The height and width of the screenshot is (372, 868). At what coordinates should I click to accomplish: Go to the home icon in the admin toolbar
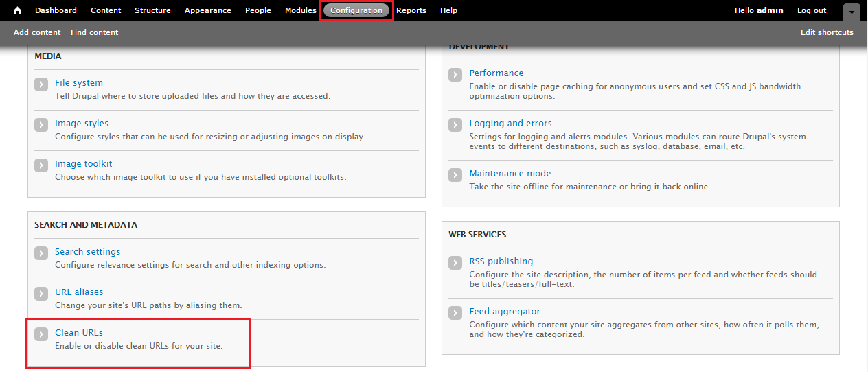pyautogui.click(x=17, y=10)
